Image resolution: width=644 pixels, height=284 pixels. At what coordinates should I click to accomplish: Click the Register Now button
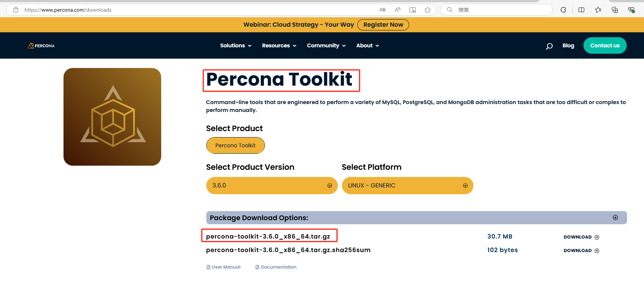tap(383, 25)
